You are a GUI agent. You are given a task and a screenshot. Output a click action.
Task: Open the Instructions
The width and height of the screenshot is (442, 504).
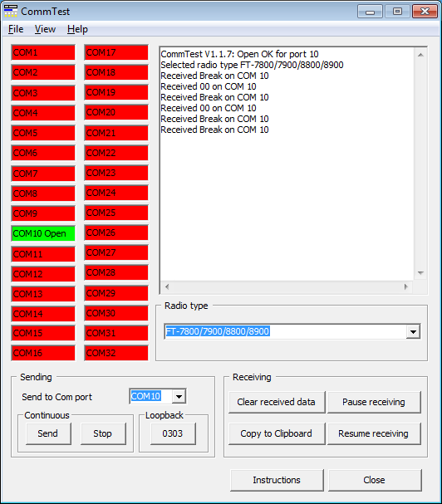277,480
